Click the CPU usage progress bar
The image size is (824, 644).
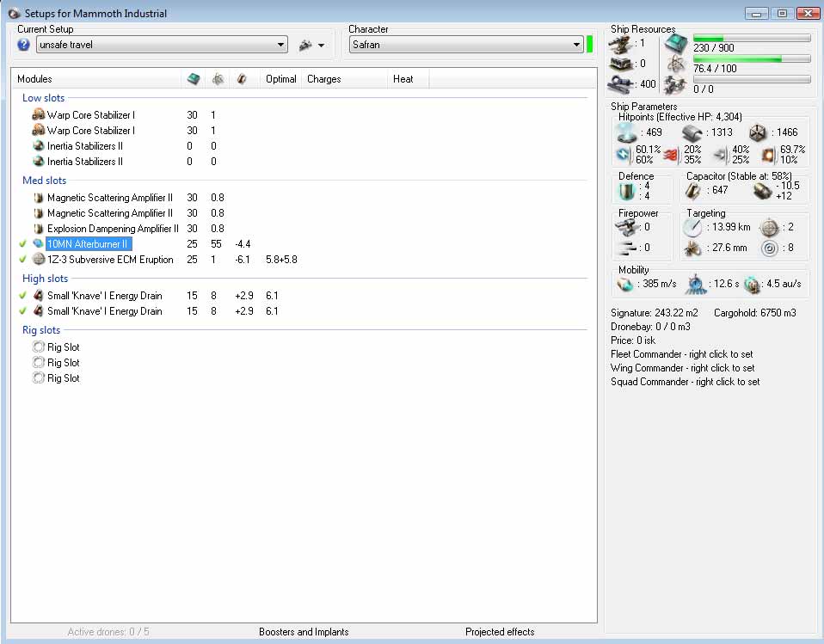coord(752,39)
